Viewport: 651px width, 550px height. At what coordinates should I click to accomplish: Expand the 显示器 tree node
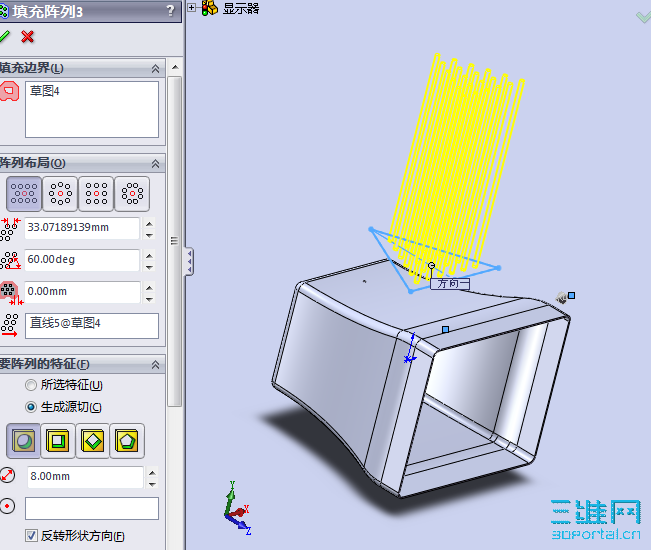tap(191, 7)
